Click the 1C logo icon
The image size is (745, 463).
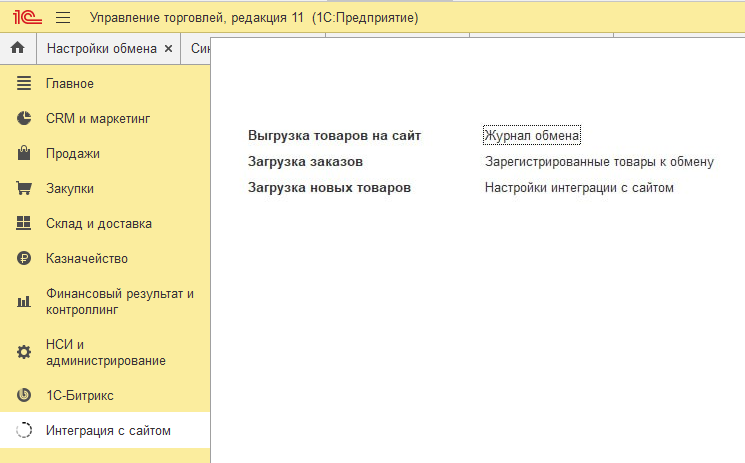pos(27,18)
